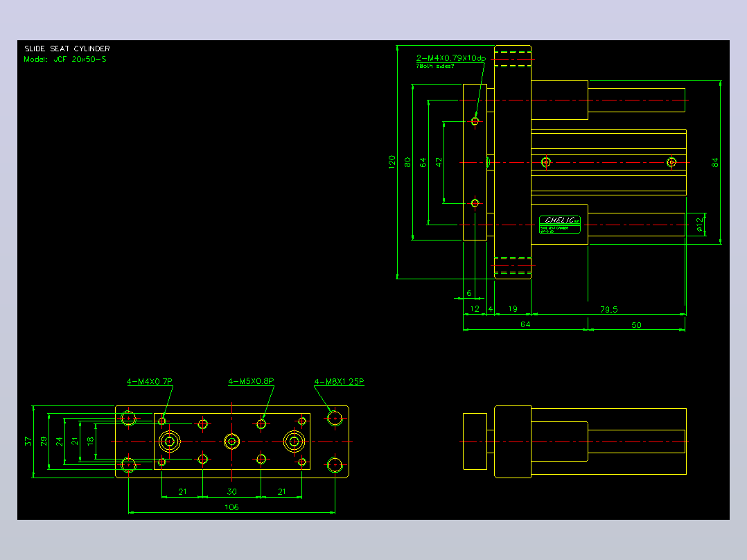747x560 pixels.
Task: Click the 18 vertical dimension text
Action: pos(91,441)
